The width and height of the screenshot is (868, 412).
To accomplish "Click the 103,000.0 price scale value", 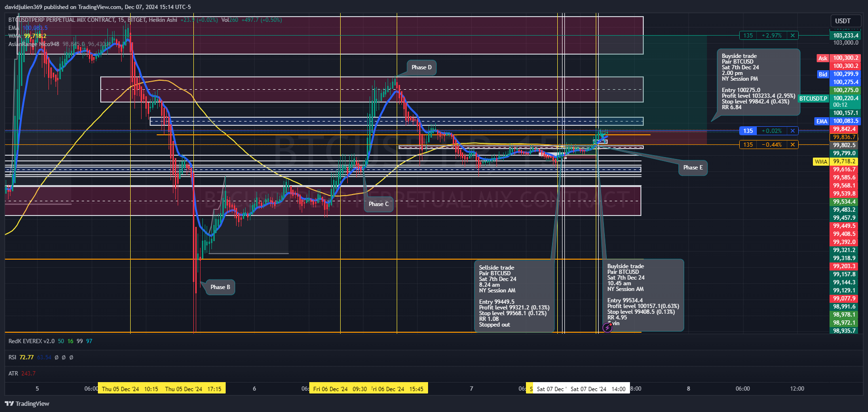I will pyautogui.click(x=846, y=43).
